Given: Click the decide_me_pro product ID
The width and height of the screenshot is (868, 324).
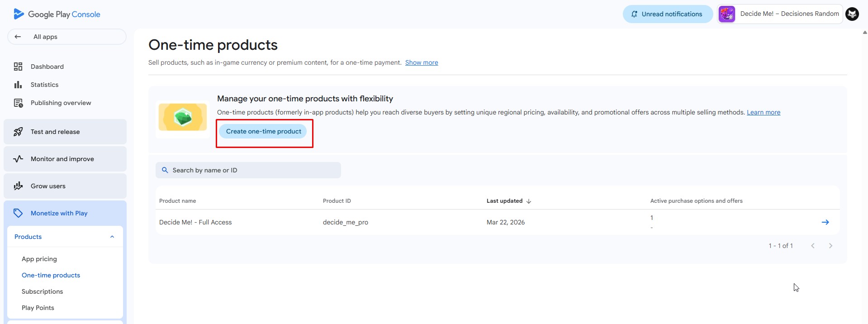Looking at the screenshot, I should pyautogui.click(x=346, y=222).
